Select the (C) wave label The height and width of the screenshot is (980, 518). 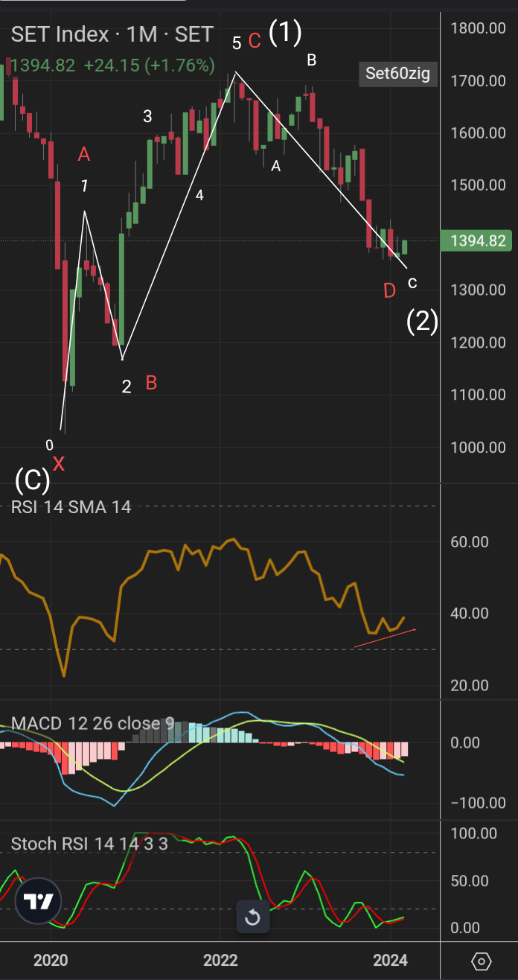pyautogui.click(x=33, y=480)
